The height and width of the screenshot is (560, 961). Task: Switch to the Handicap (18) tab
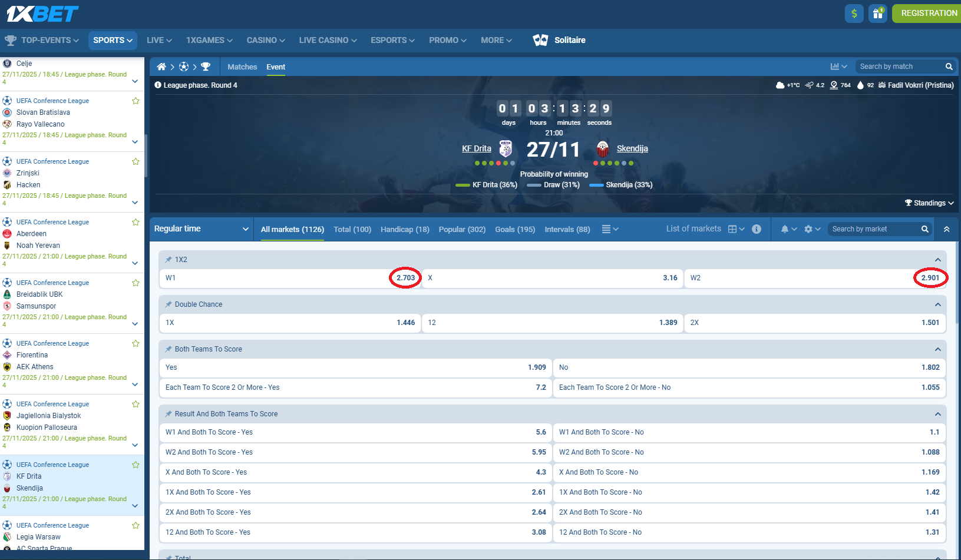[x=405, y=230]
